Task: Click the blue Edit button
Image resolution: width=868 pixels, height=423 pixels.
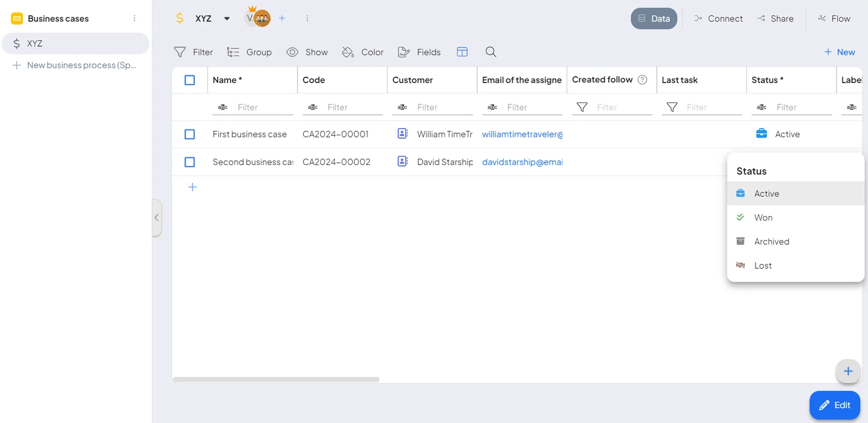Action: [x=835, y=405]
